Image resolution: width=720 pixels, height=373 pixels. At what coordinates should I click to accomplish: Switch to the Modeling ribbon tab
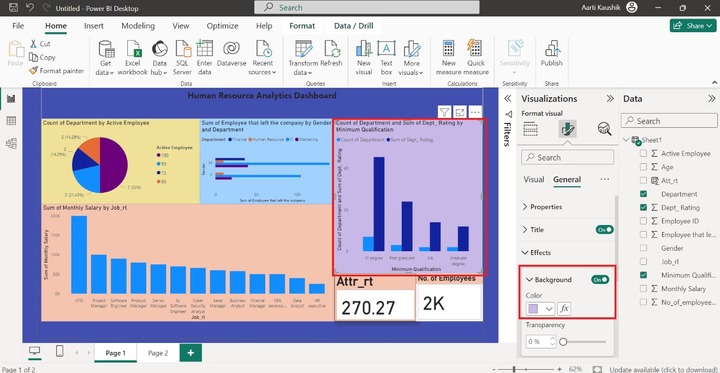tap(138, 26)
